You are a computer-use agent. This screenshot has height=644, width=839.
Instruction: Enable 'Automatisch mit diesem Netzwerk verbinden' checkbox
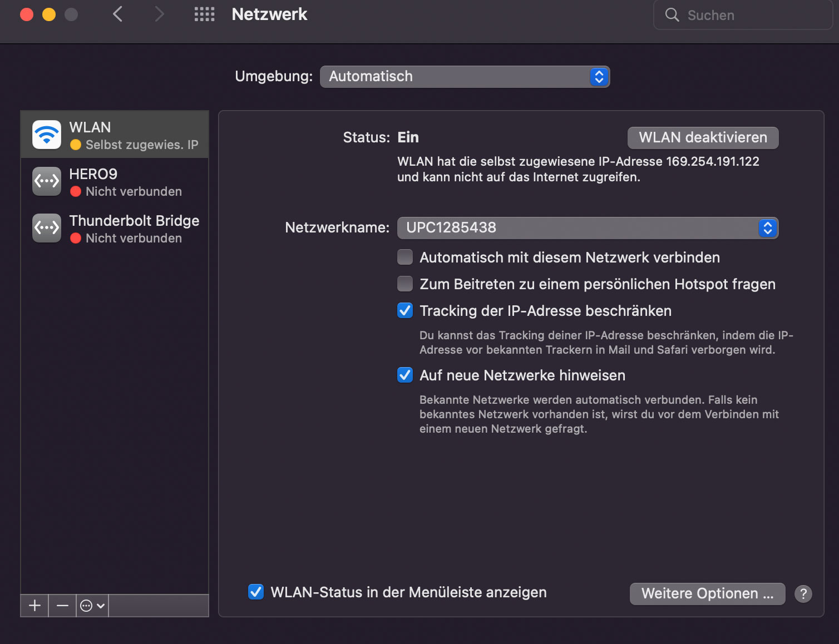(405, 257)
